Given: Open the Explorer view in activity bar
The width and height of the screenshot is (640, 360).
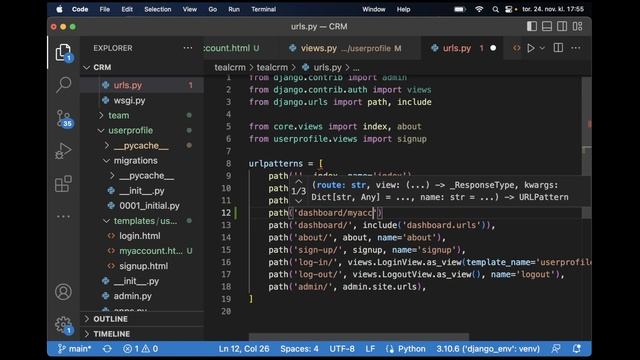Looking at the screenshot, I should tap(63, 52).
